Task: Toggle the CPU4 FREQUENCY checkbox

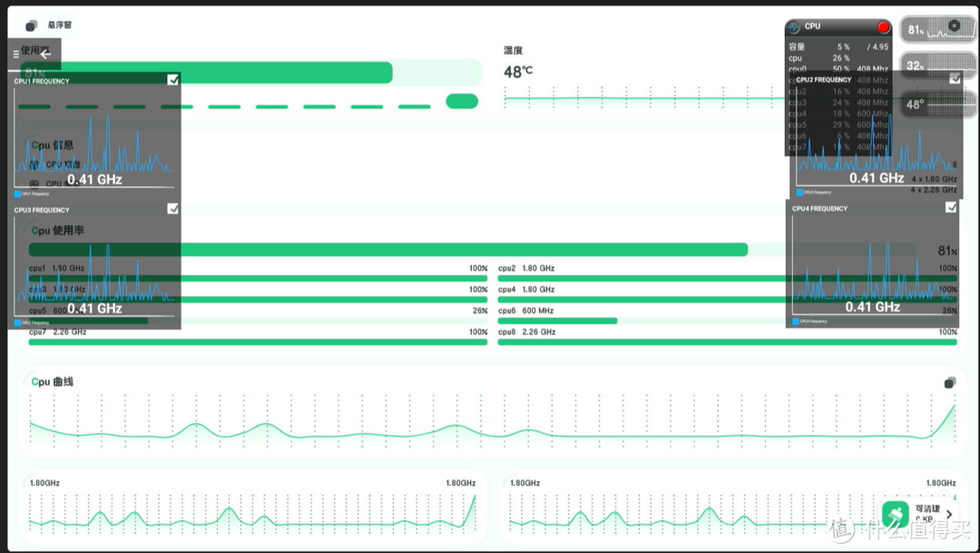Action: click(x=951, y=207)
